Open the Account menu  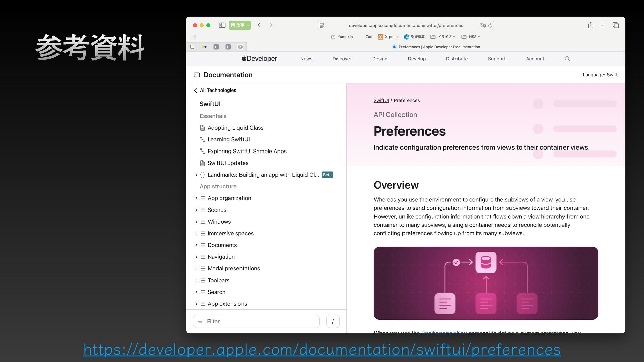pyautogui.click(x=535, y=59)
